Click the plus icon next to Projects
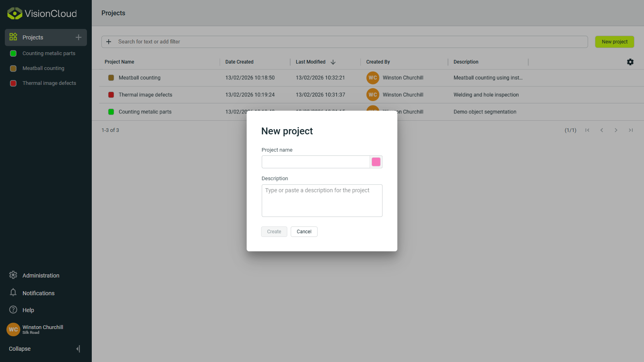Image resolution: width=644 pixels, height=362 pixels. click(x=78, y=37)
